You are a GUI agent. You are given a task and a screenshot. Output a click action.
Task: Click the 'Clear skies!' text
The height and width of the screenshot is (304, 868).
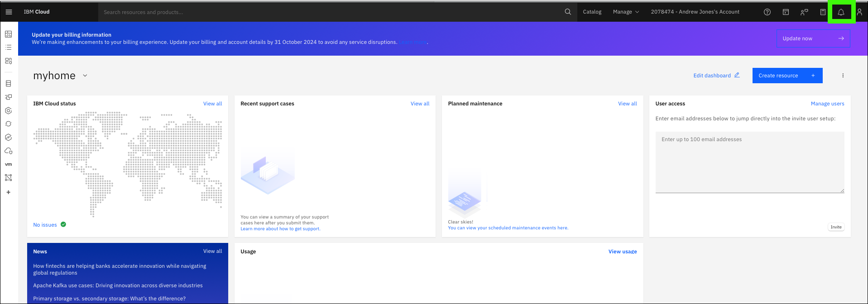(460, 222)
